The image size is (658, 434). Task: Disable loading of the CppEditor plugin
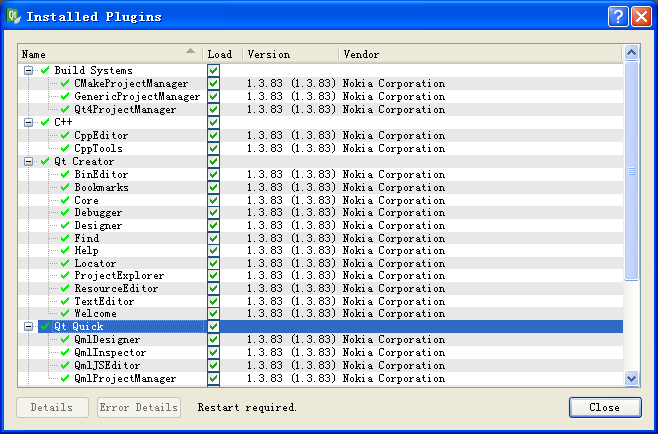tap(213, 135)
